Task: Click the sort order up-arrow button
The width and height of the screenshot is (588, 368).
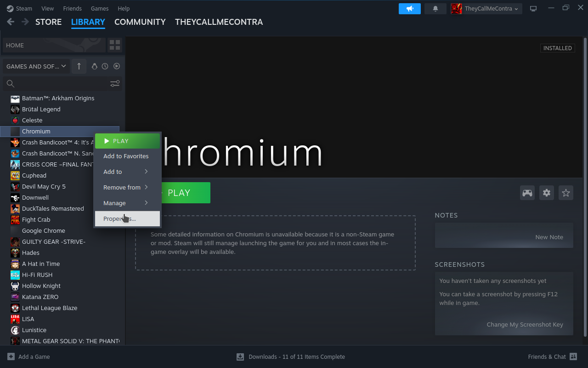Action: pos(79,66)
